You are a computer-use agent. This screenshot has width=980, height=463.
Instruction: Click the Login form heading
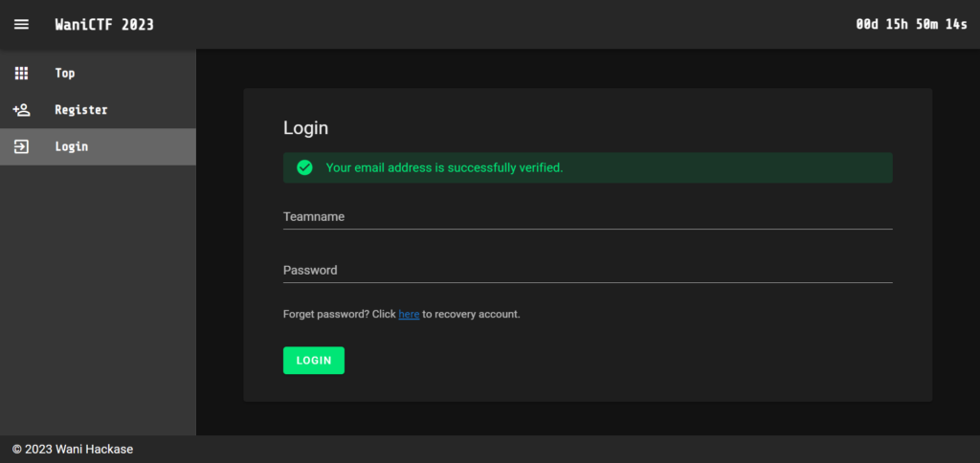pyautogui.click(x=305, y=128)
